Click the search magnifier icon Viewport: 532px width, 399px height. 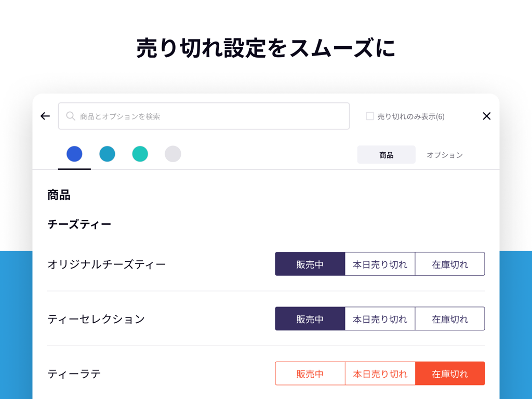tap(71, 116)
